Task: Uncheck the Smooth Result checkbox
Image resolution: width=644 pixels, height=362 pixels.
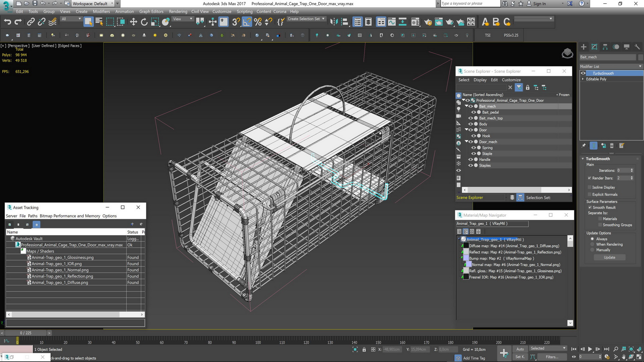Action: tap(589, 207)
